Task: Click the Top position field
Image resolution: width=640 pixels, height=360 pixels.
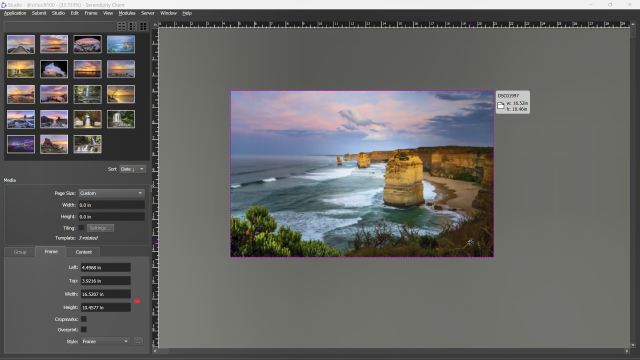Action: pos(106,281)
